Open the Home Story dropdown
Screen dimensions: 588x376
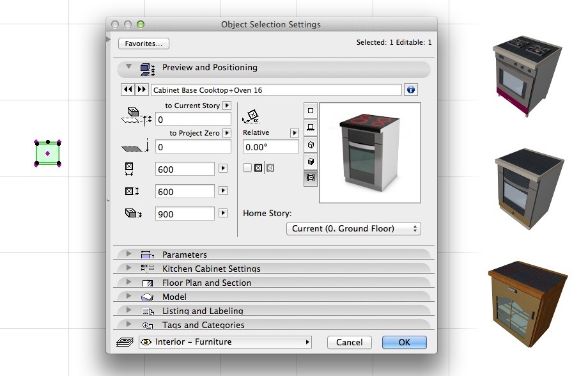[353, 228]
